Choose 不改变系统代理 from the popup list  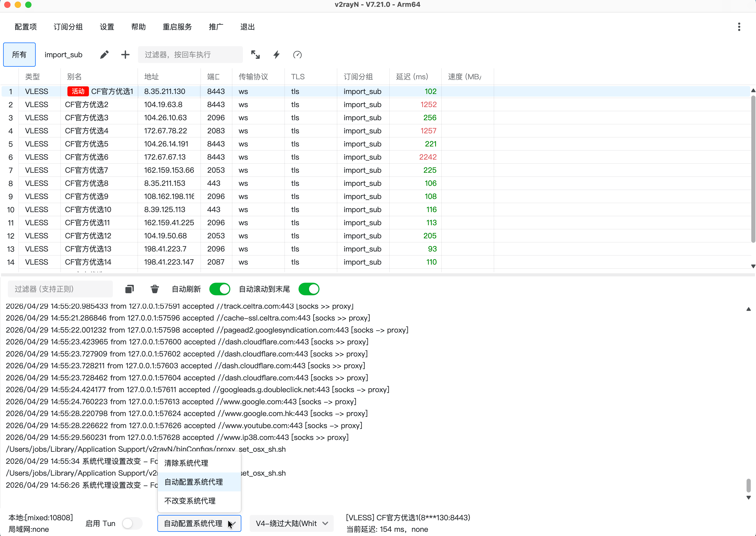(199, 501)
